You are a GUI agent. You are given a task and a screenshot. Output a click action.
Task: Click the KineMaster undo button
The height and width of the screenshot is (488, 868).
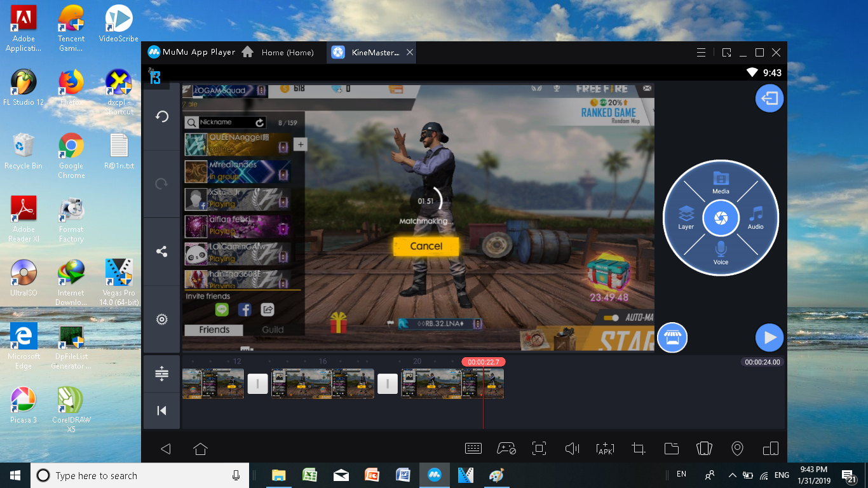click(162, 117)
